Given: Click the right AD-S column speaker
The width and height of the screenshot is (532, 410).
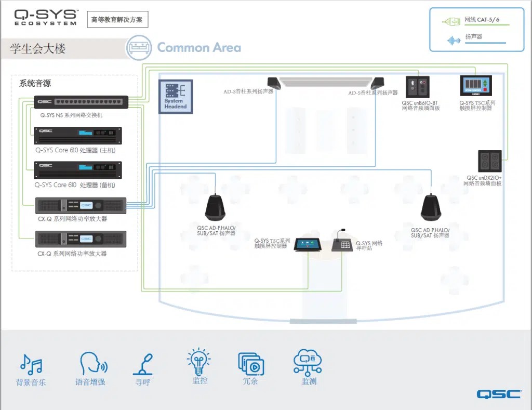Looking at the screenshot, I should coord(377,83).
